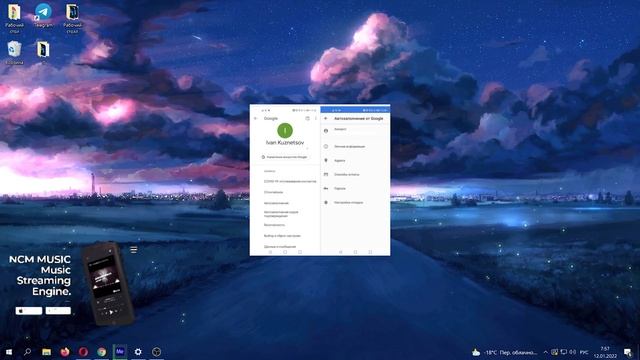Show hidden system tray icons
The width and height of the screenshot is (640, 360).
pyautogui.click(x=545, y=352)
